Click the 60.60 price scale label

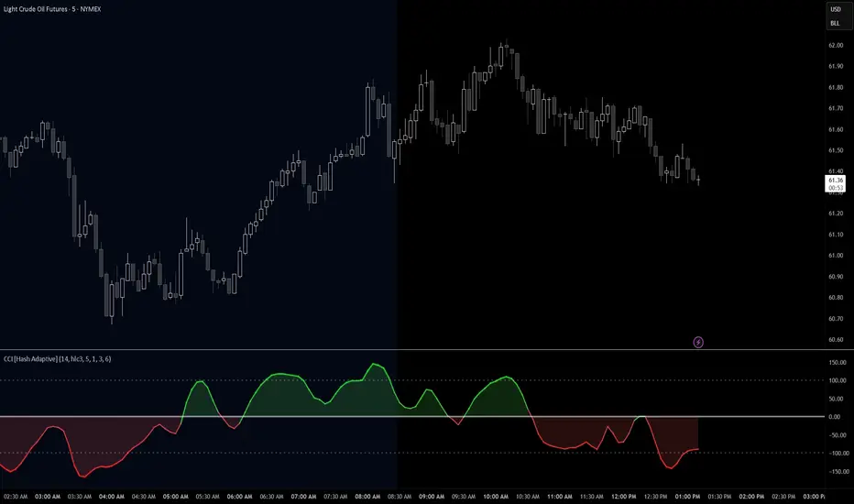click(836, 339)
